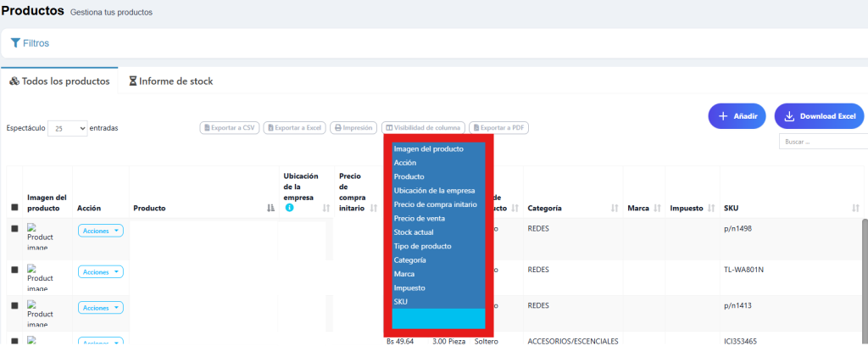
Task: Click the Añadir button
Action: click(737, 116)
